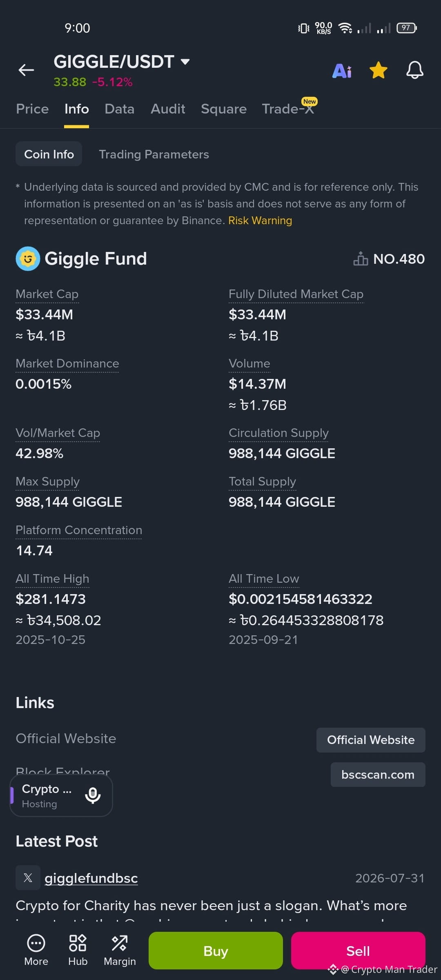Switch to the Audit tab
The width and height of the screenshot is (441, 980).
(168, 109)
